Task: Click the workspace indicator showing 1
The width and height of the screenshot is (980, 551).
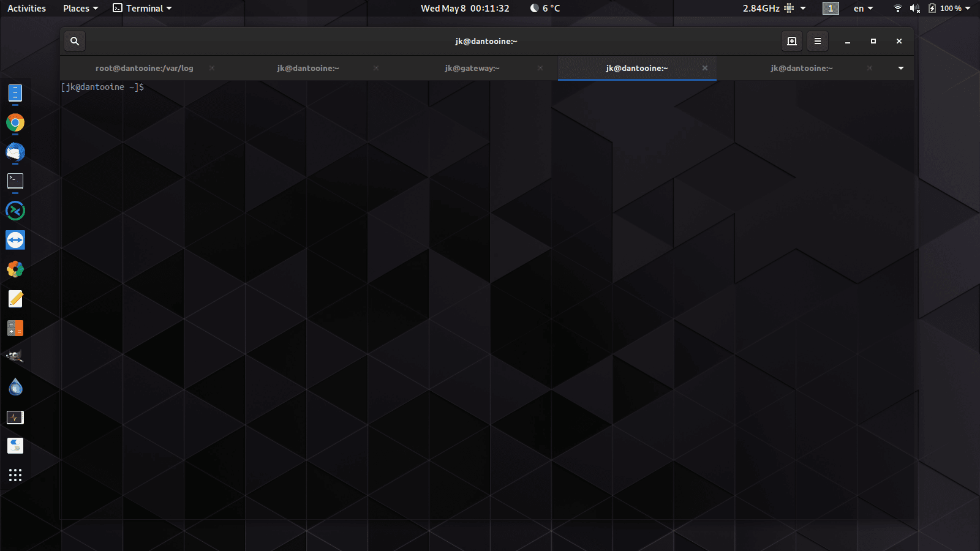Action: tap(831, 8)
